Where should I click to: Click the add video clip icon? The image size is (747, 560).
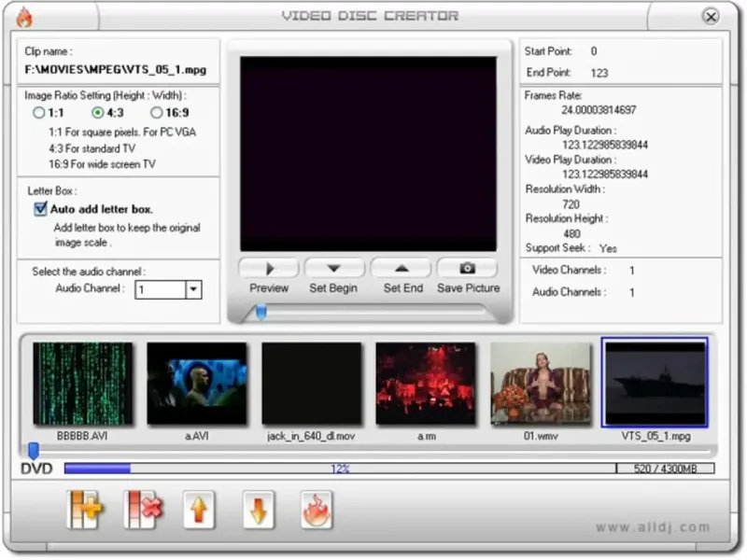(x=85, y=511)
